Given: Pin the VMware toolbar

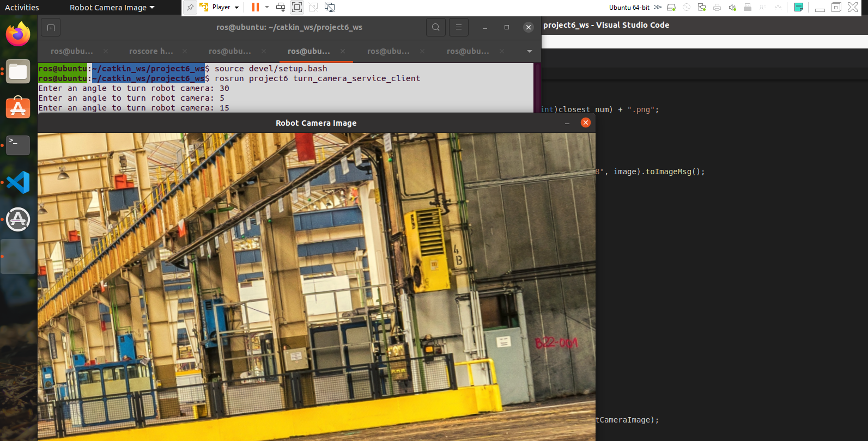Looking at the screenshot, I should [190, 7].
